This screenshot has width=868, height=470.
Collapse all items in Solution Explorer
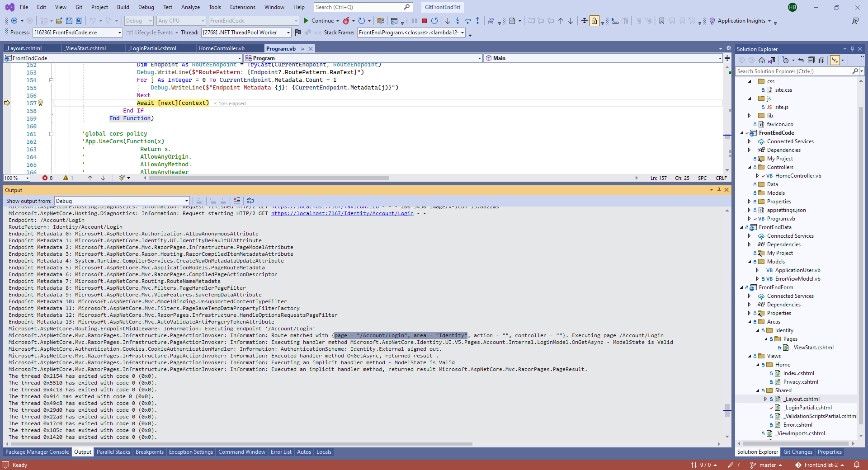point(811,60)
